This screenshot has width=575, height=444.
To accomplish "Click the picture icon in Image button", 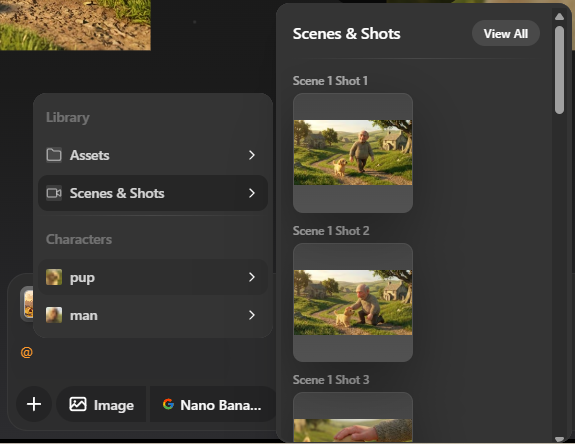I will pyautogui.click(x=78, y=404).
